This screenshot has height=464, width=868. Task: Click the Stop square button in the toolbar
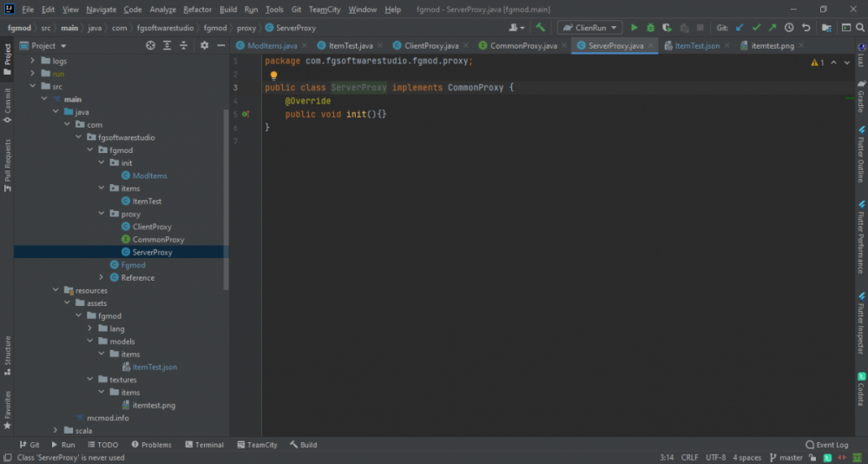tap(700, 27)
